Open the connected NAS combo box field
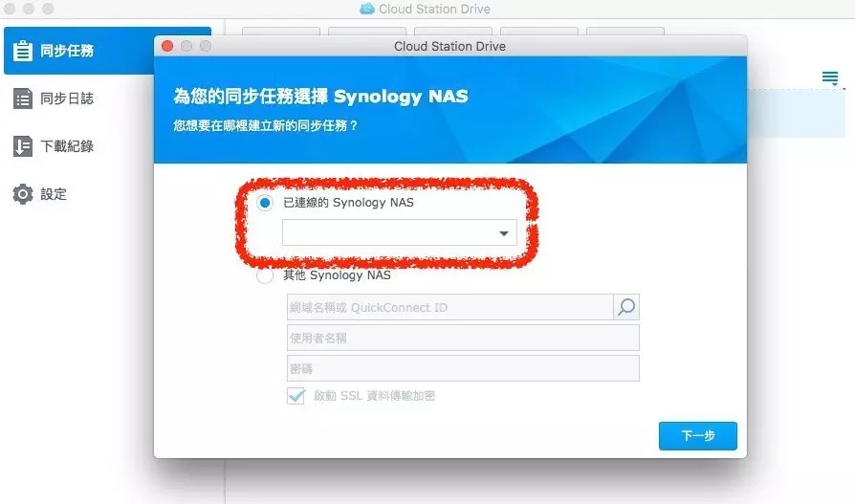This screenshot has width=855, height=504. tap(390, 233)
